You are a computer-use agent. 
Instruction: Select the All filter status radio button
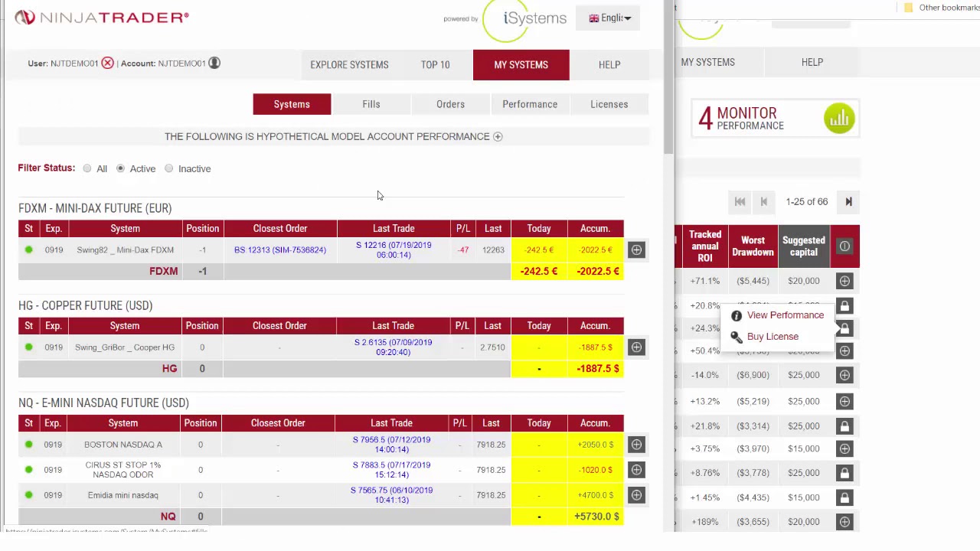87,168
